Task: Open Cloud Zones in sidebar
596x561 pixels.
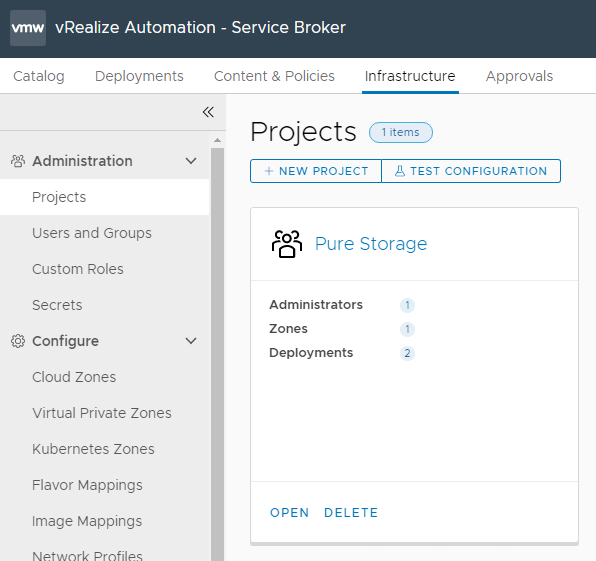Action: coord(74,377)
